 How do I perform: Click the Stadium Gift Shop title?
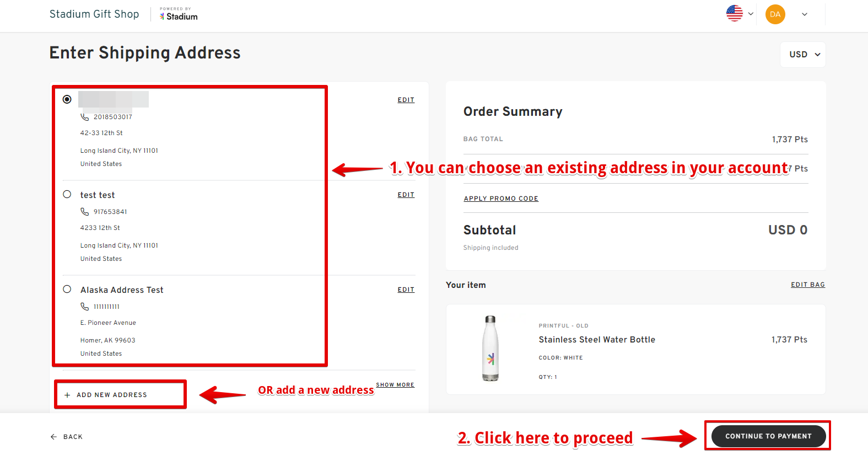click(94, 14)
